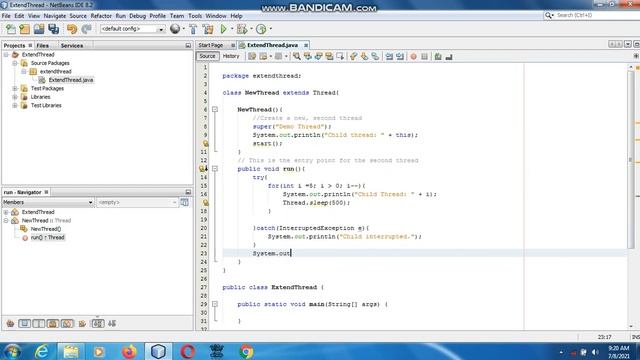Toggle the rectangular selection editor icon
The height and width of the screenshot is (360, 640).
(x=340, y=57)
